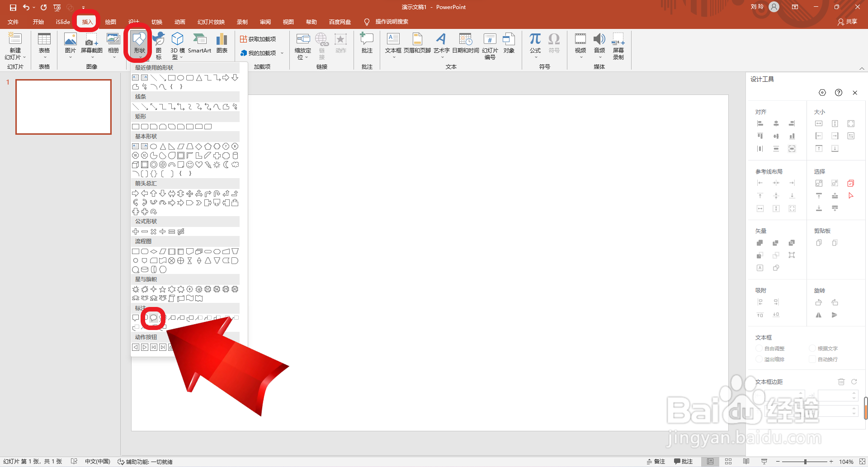
Task: Switch to the 绘图 draw tab
Action: click(111, 22)
